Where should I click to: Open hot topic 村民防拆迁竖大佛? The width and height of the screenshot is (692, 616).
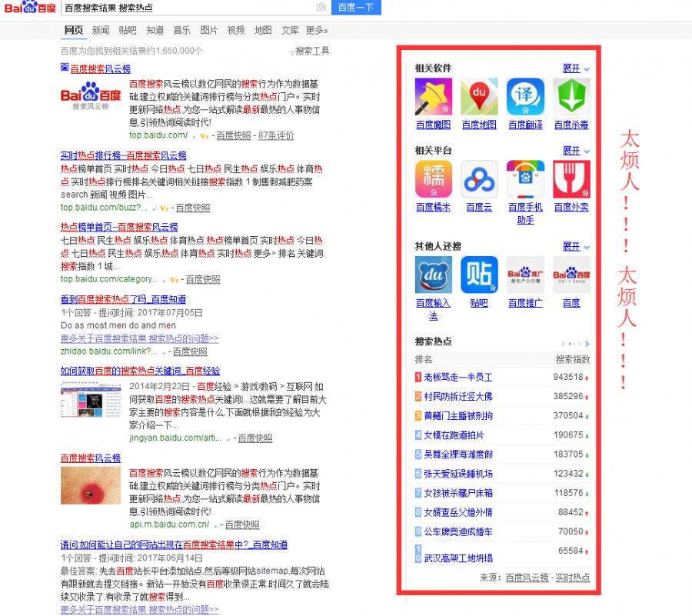click(x=458, y=397)
